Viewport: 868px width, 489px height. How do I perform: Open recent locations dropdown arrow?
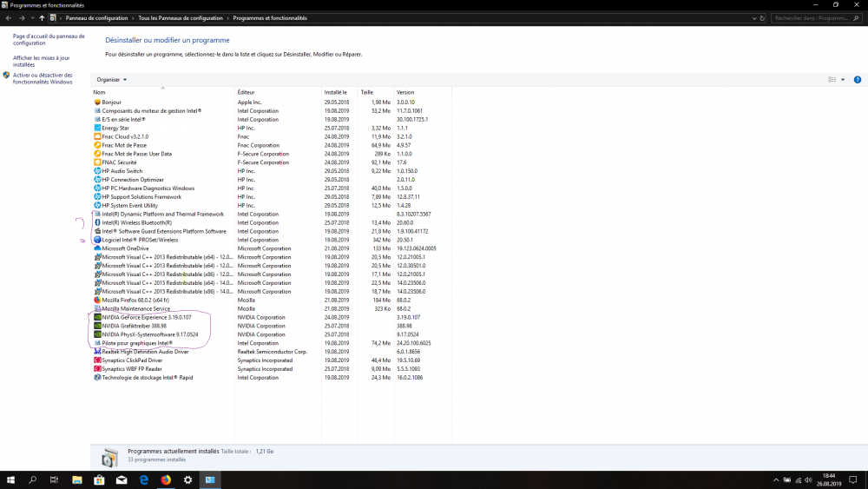tap(33, 17)
